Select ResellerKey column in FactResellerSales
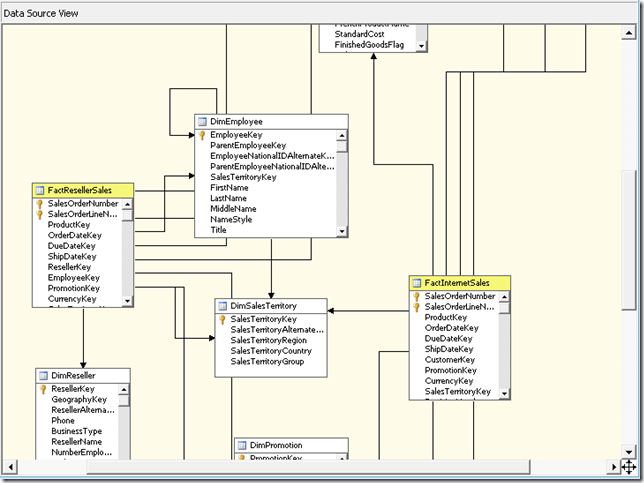This screenshot has height=483, width=644. coord(69,267)
